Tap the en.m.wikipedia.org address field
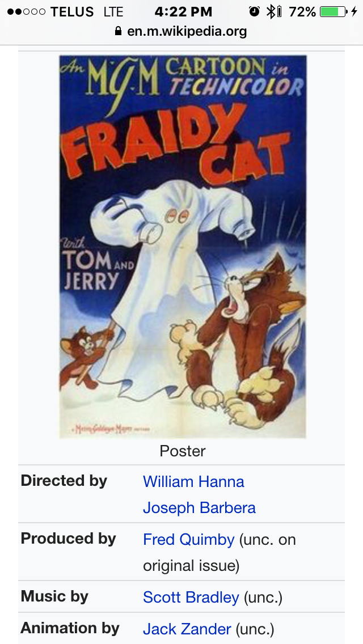363x644 pixels. click(x=187, y=31)
